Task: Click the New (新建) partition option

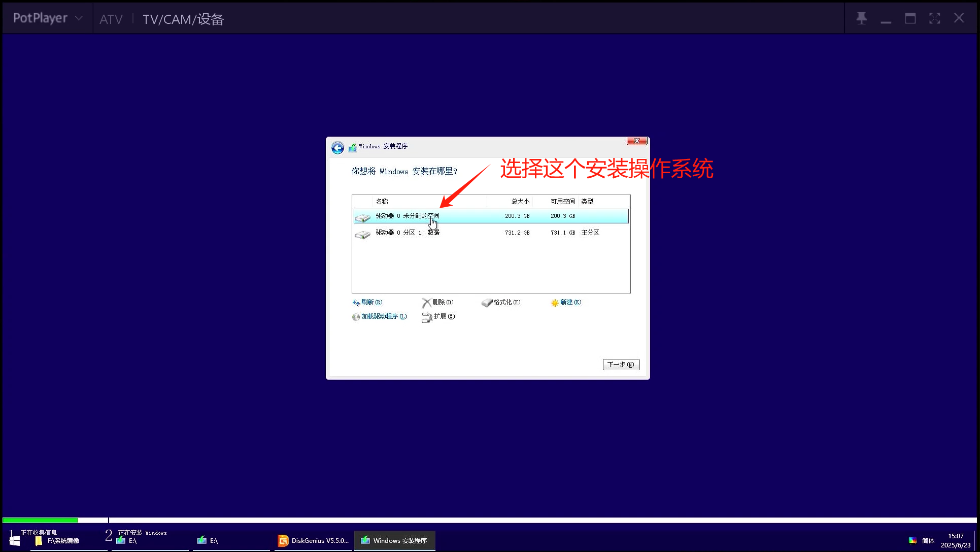Action: pos(566,302)
